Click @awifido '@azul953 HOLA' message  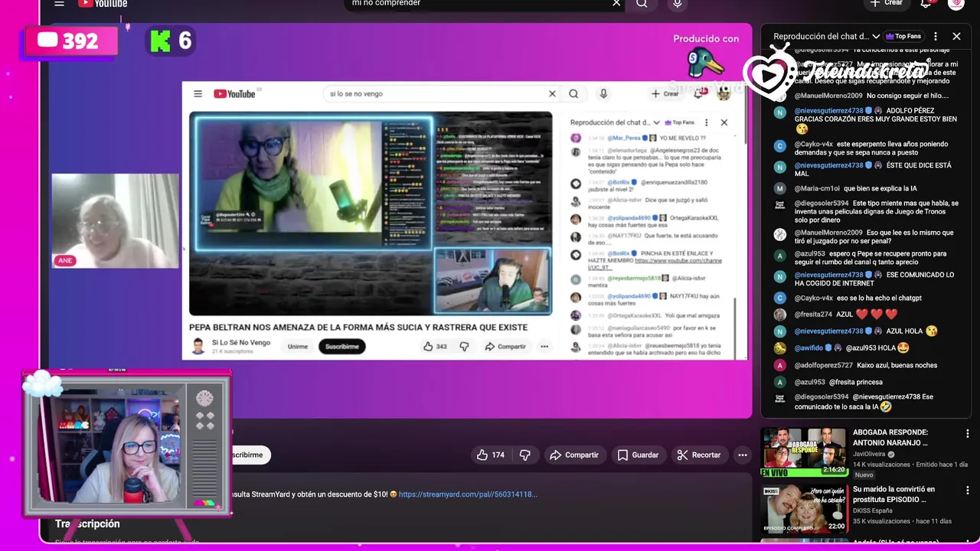pyautogui.click(x=851, y=348)
